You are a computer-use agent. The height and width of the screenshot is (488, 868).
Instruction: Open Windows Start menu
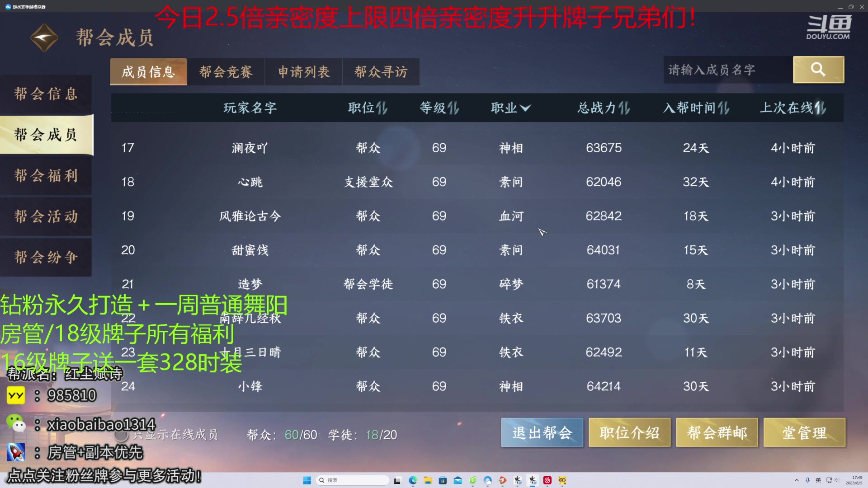307,480
